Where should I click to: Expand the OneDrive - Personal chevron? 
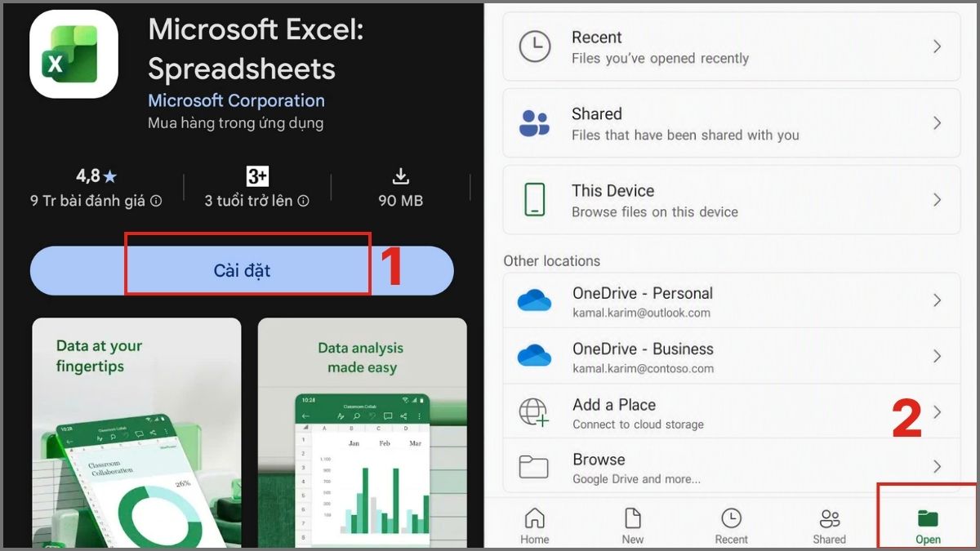pos(937,301)
